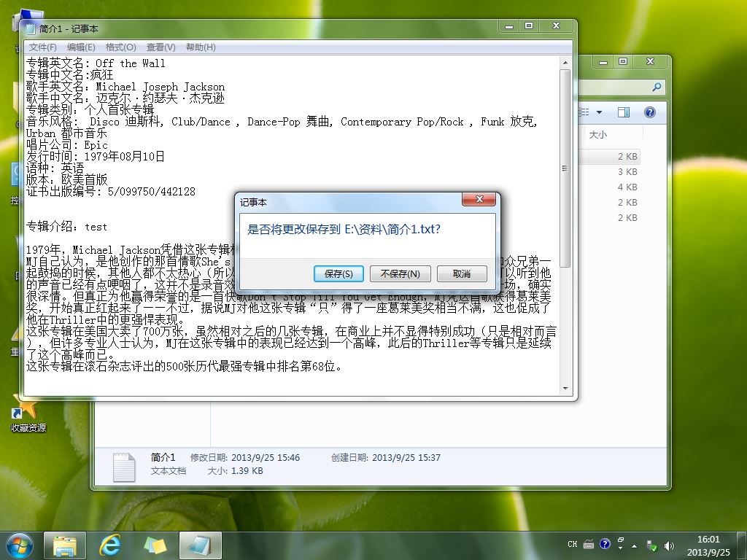Toggle the Explorer preview pane icon
747x560 pixels.
click(623, 112)
